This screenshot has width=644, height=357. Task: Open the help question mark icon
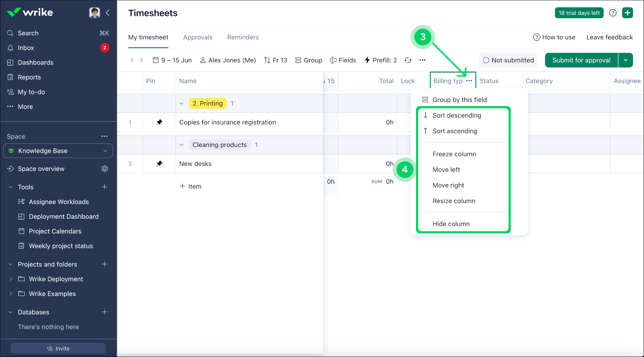[x=613, y=13]
